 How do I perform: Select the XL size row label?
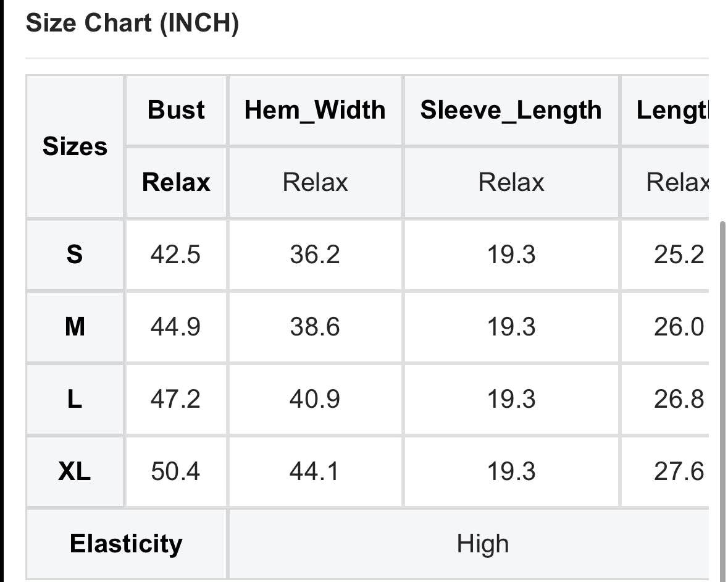(75, 471)
